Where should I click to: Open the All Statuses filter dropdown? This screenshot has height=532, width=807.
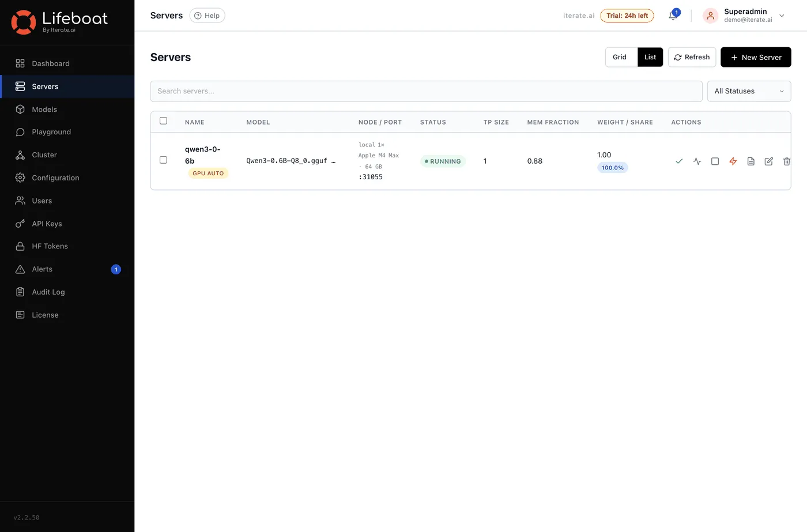749,91
